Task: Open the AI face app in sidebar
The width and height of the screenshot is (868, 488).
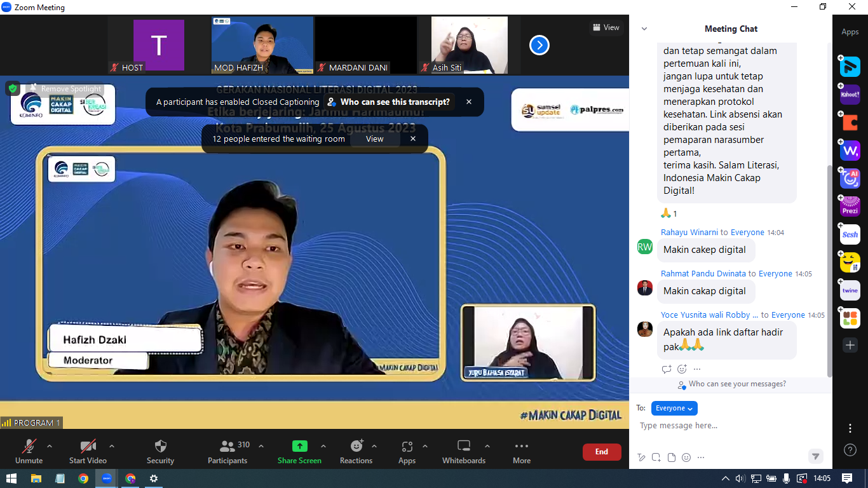Action: [x=850, y=179]
